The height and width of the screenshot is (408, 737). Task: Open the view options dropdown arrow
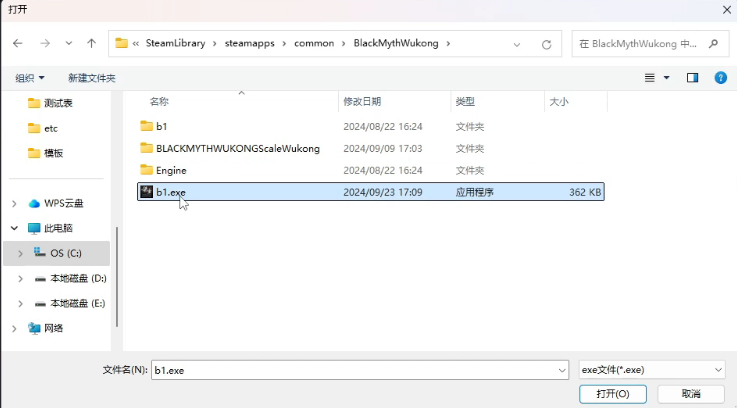(x=666, y=78)
